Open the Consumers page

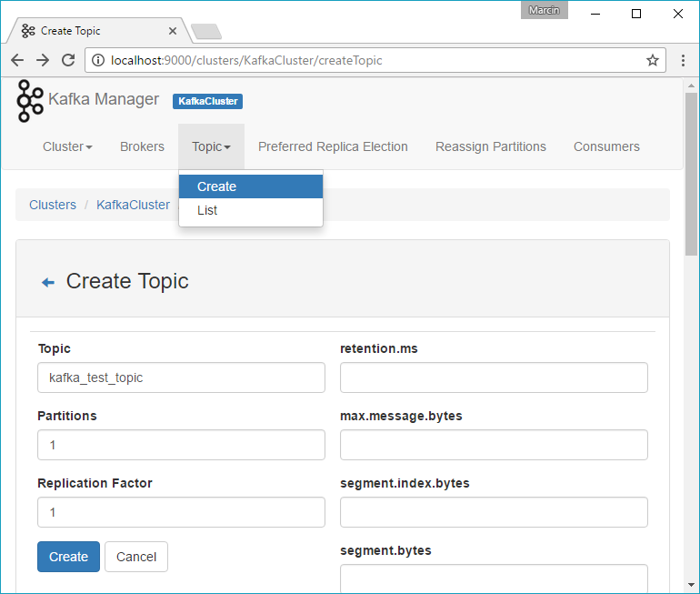(606, 146)
